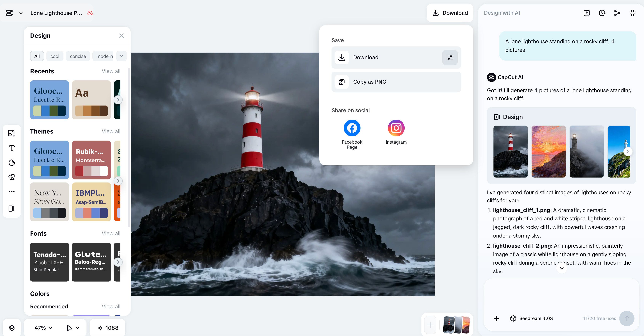Share to Instagram
This screenshot has height=336, width=644.
[396, 128]
